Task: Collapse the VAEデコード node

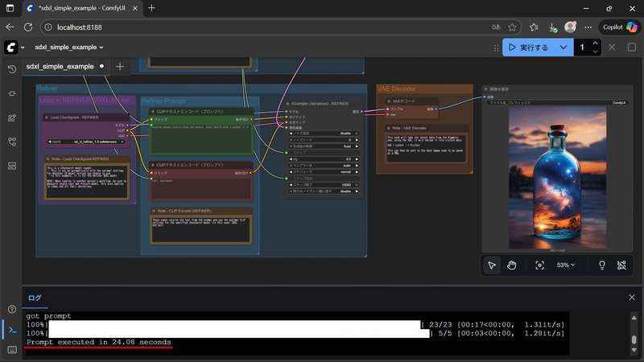Action: coord(389,101)
